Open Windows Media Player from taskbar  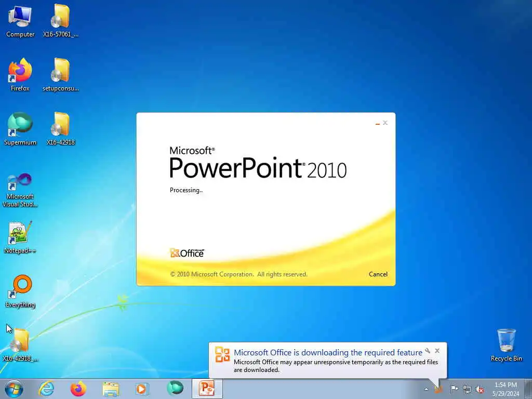pos(142,389)
